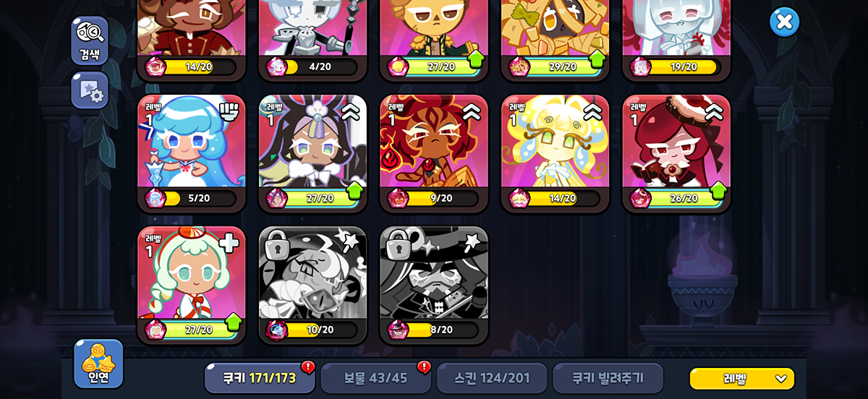Open the 스킨 124/201 tab
Screen dimensions: 868x399
coord(492,378)
